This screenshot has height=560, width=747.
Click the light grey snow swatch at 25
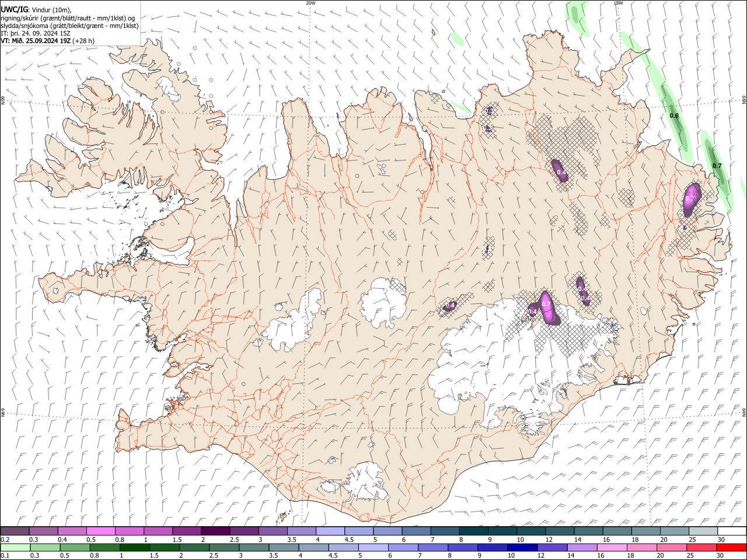(x=703, y=531)
